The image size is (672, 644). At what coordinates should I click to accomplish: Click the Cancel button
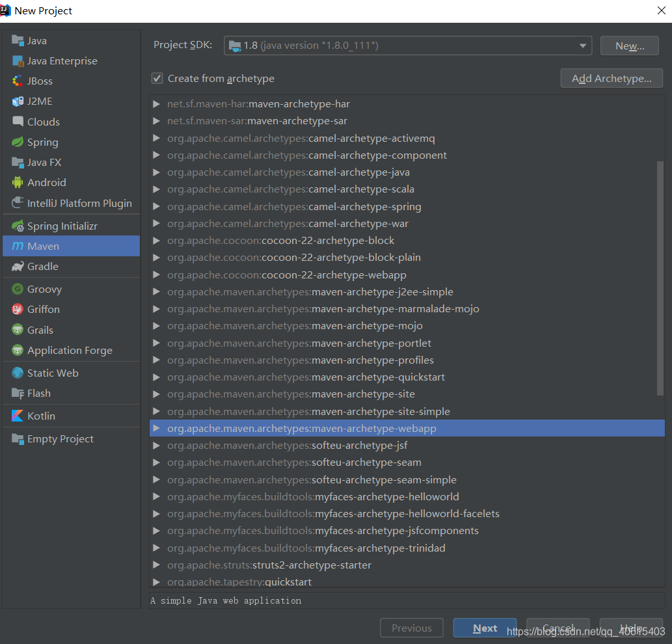coord(558,628)
